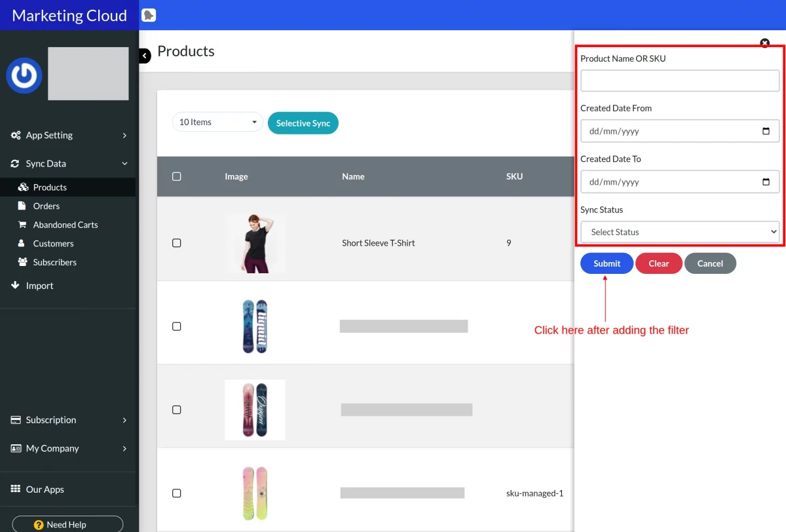786x532 pixels.
Task: Click the Product Name OR SKU field
Action: point(680,81)
